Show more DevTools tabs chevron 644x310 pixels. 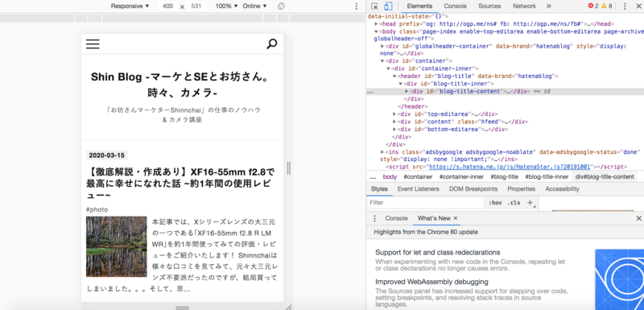(x=549, y=6)
